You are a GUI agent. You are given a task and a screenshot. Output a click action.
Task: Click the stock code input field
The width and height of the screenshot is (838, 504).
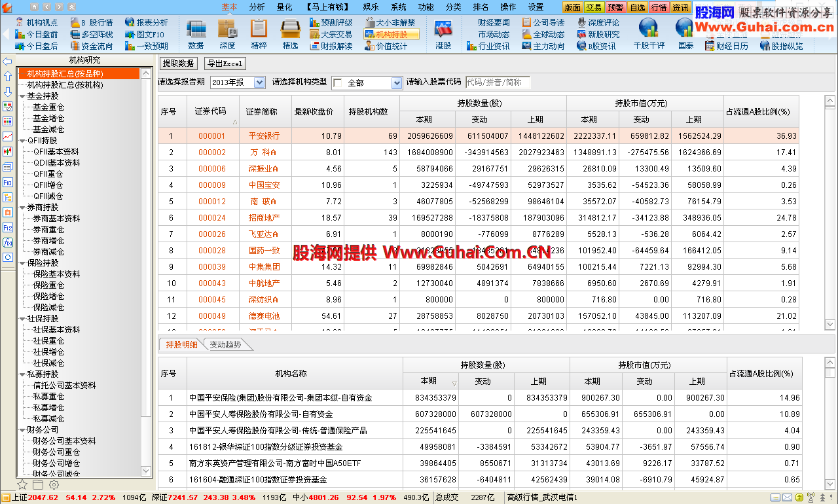498,82
